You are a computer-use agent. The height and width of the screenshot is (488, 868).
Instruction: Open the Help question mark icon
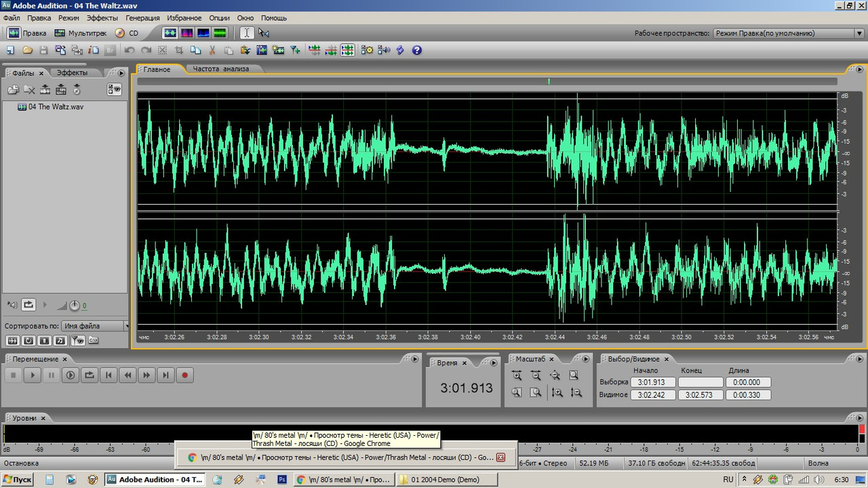click(417, 50)
